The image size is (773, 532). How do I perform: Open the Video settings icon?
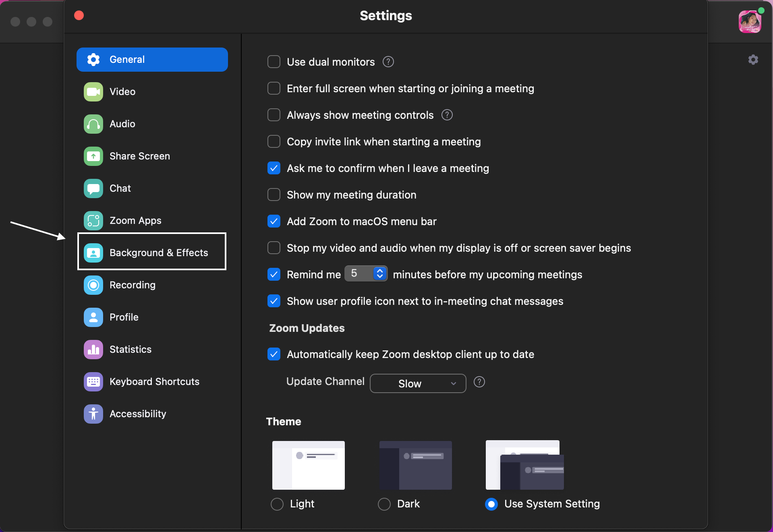click(93, 92)
